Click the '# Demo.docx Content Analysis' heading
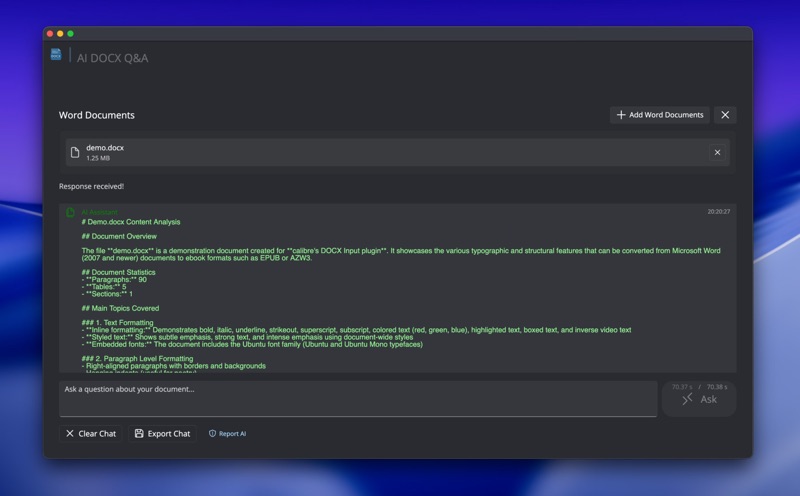The height and width of the screenshot is (496, 800). coord(131,222)
